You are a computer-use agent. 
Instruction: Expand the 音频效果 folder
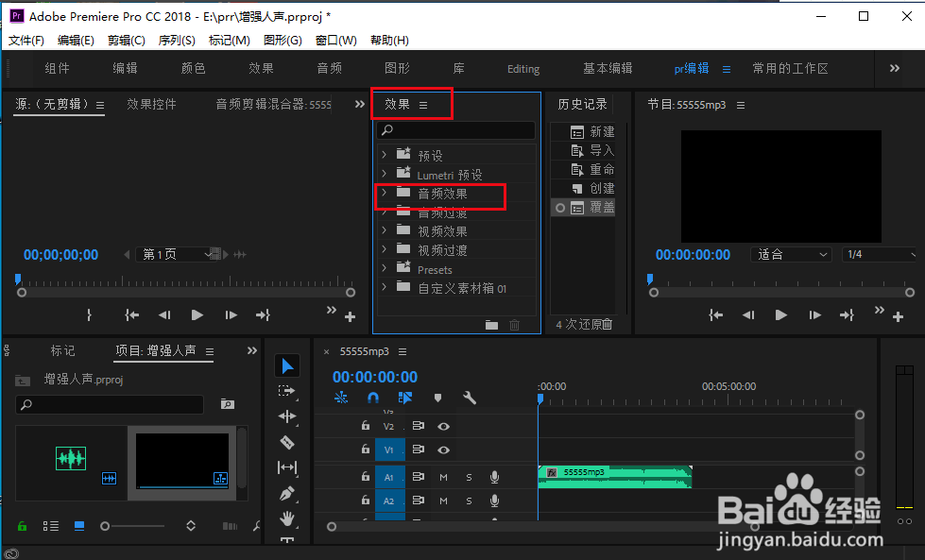point(384,192)
